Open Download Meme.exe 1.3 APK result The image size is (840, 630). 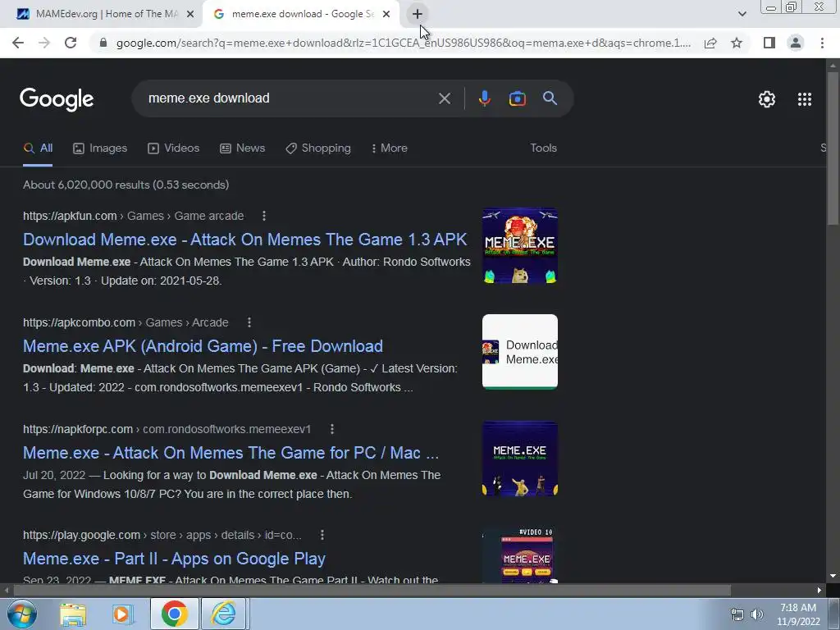pyautogui.click(x=244, y=240)
